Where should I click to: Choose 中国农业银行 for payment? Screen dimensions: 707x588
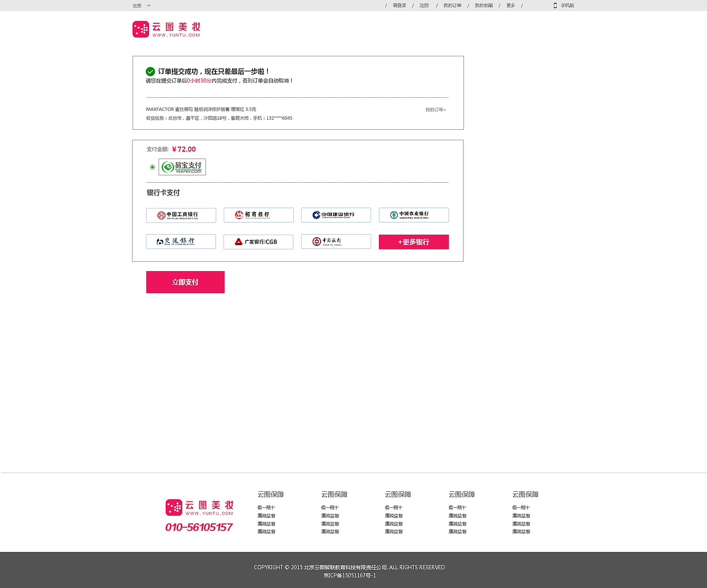coord(414,215)
